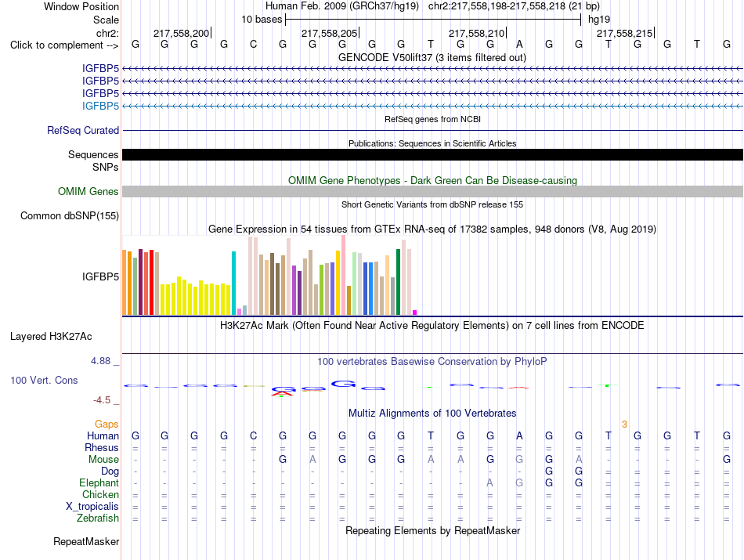
Task: Click the '10 bases' scale bar label
Action: [262, 20]
